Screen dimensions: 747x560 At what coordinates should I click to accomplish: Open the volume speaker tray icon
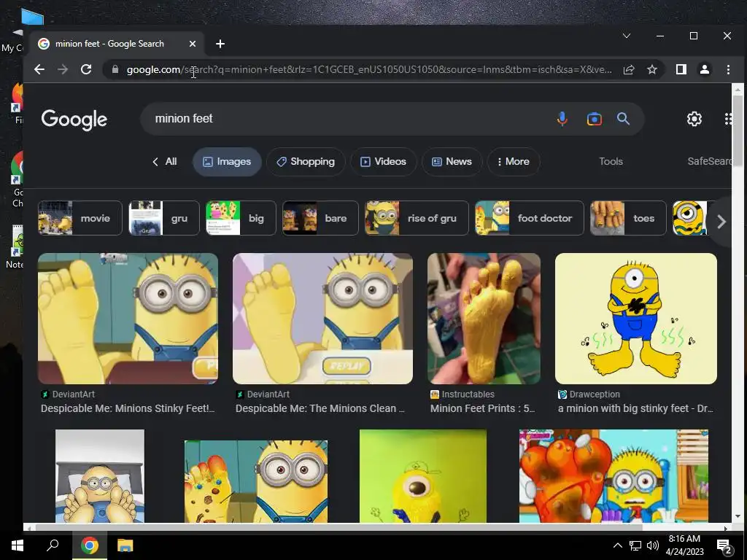[x=653, y=545]
